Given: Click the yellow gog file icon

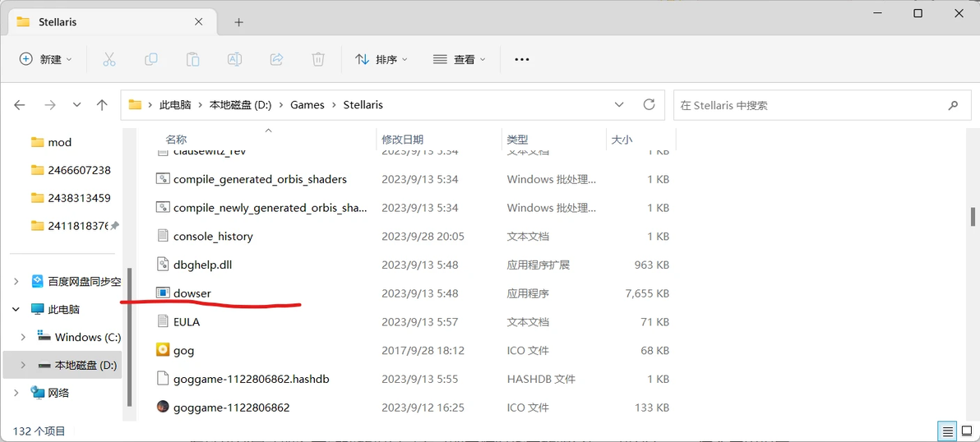Looking at the screenshot, I should coord(163,350).
